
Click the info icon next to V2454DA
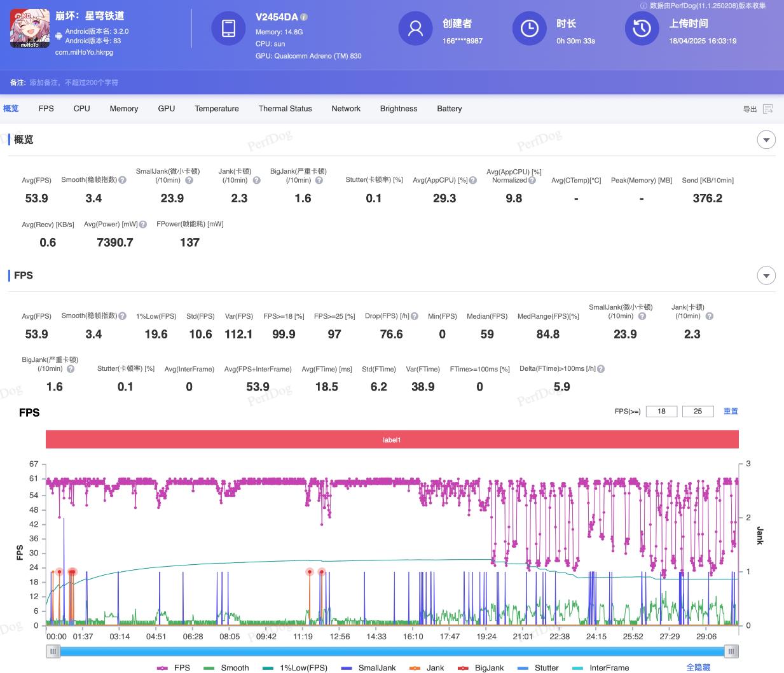pos(304,17)
